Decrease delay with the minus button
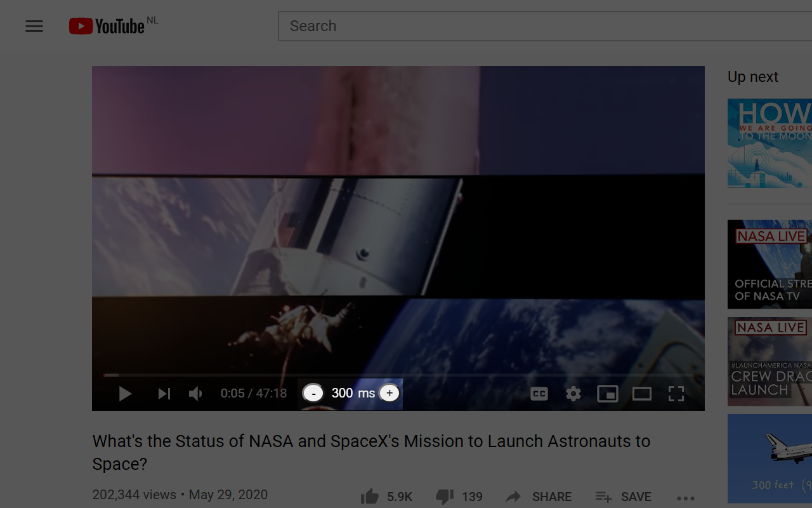Viewport: 812px width, 508px height. [313, 393]
